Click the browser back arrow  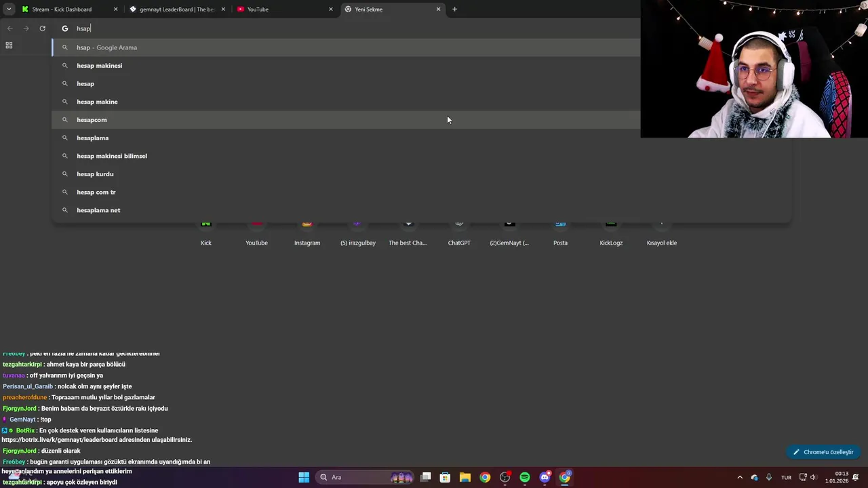(x=9, y=28)
